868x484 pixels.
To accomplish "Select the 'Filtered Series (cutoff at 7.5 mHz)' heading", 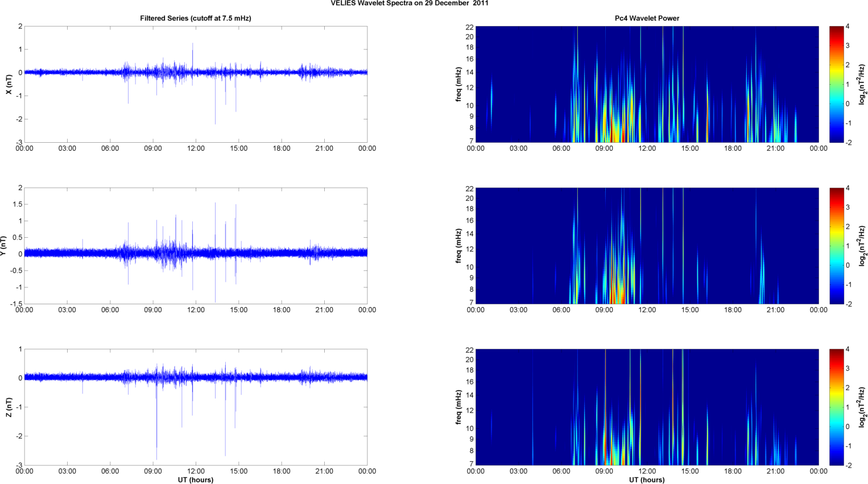I will click(196, 18).
